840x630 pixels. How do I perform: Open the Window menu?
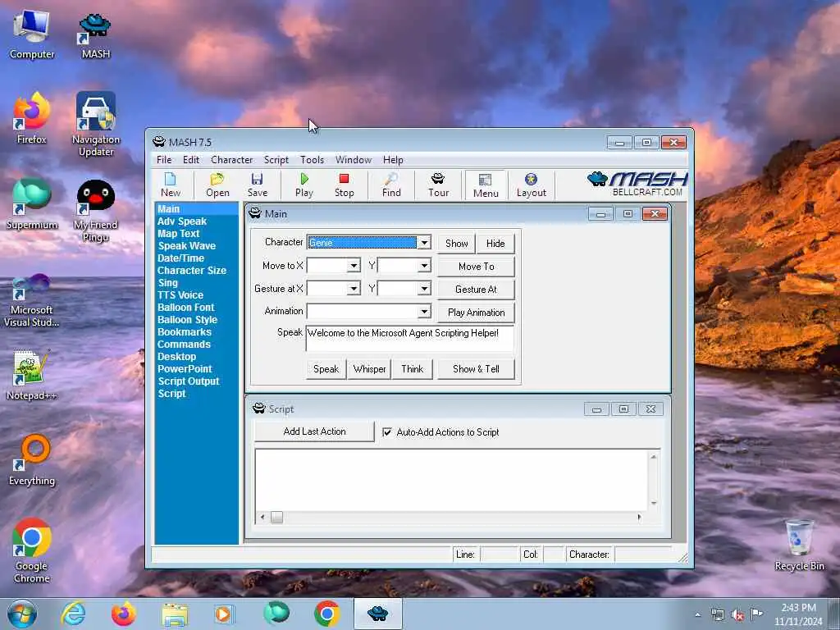click(x=353, y=160)
